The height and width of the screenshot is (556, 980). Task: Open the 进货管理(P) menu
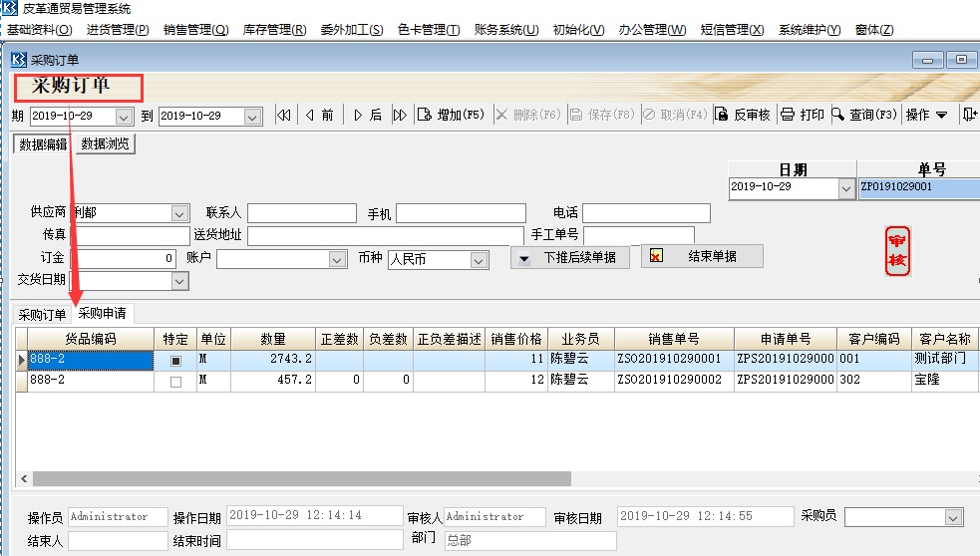pyautogui.click(x=118, y=29)
